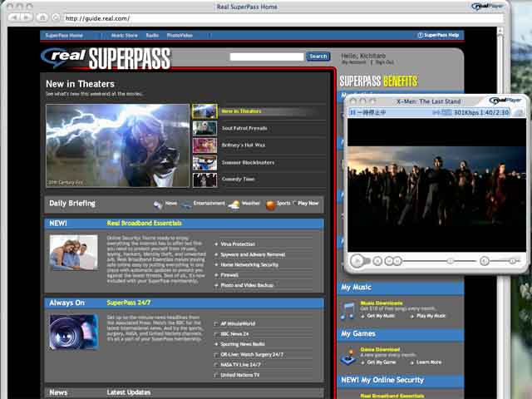Select the Summer Blockbusters thumbnail
Image resolution: width=532 pixels, height=399 pixels.
tap(204, 163)
